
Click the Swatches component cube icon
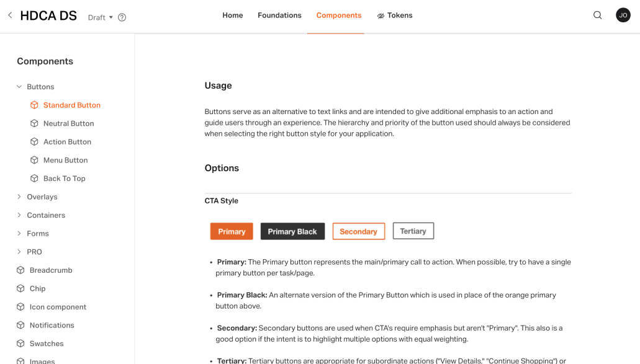20,344
